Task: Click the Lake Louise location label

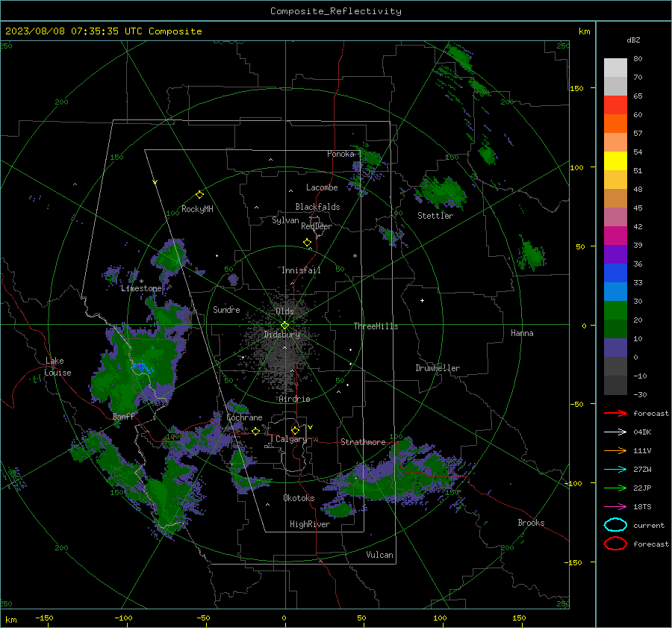Action: pos(57,367)
